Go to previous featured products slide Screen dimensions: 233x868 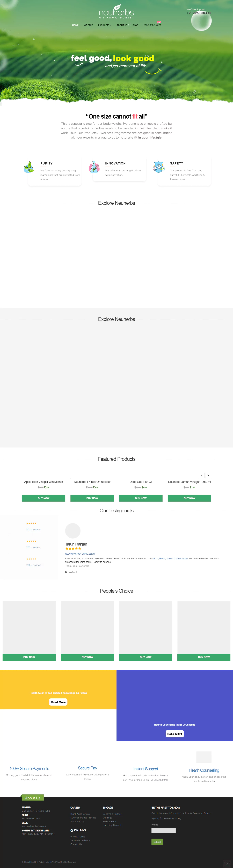pyautogui.click(x=202, y=476)
